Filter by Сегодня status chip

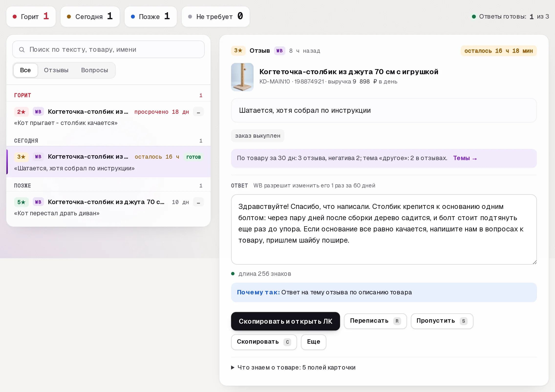[x=90, y=17]
